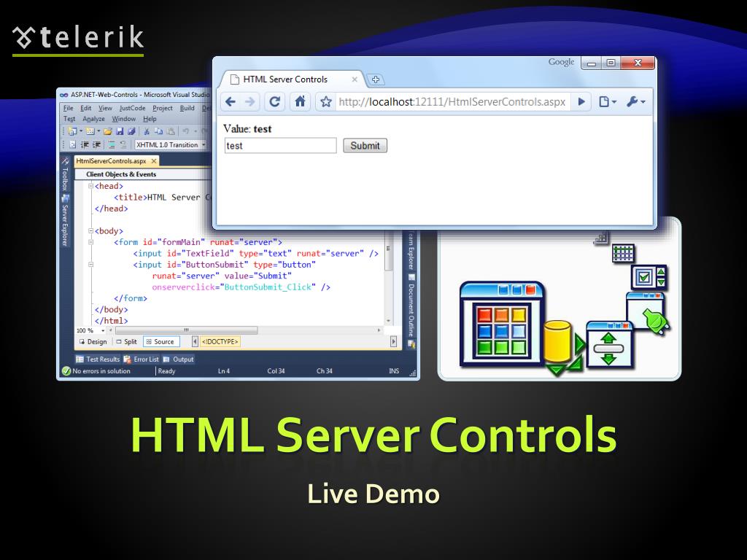Image resolution: width=747 pixels, height=560 pixels.
Task: Open the 100 % zoom dropdown
Action: tap(103, 330)
